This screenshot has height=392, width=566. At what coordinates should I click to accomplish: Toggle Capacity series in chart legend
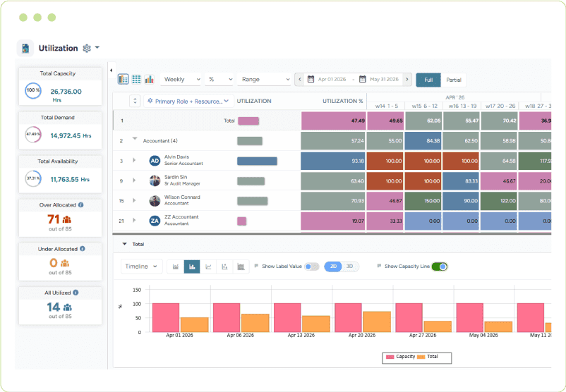[401, 357]
